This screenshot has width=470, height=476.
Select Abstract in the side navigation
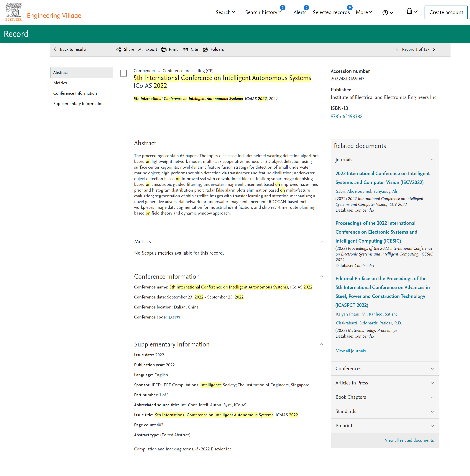click(81, 72)
